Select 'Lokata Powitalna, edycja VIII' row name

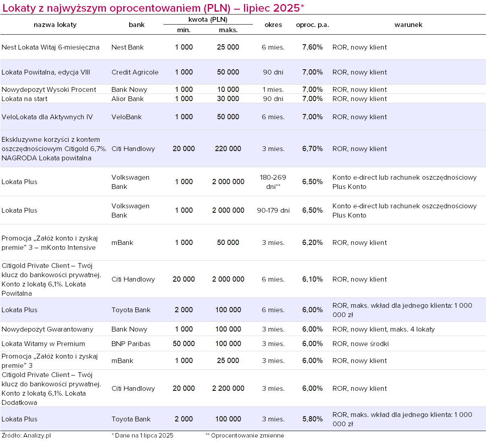click(x=46, y=72)
